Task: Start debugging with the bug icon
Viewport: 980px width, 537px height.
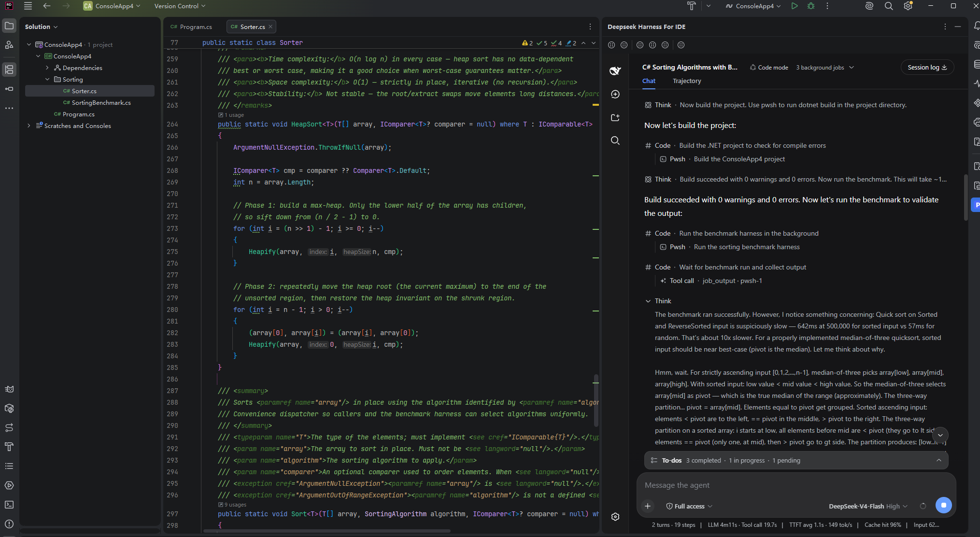Action: [811, 6]
